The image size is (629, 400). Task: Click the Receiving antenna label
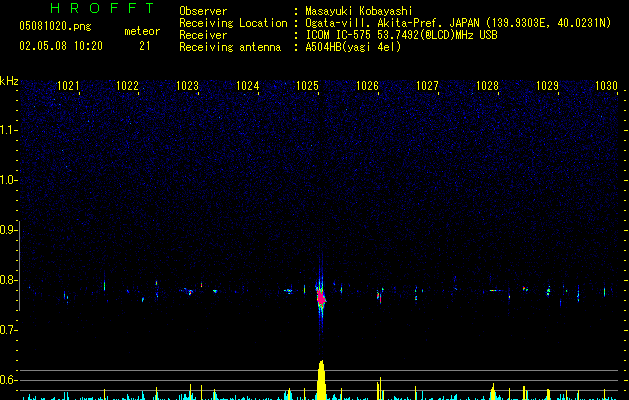point(230,47)
